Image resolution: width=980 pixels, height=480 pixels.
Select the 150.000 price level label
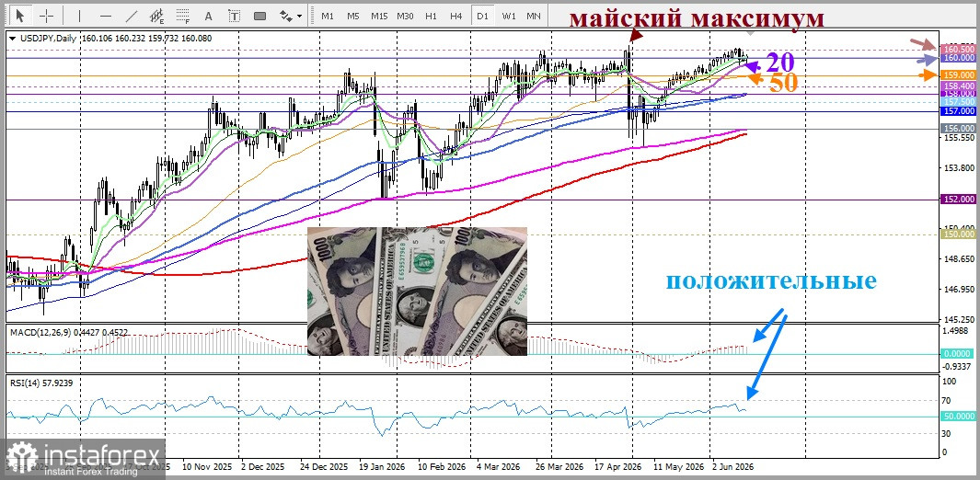click(x=959, y=234)
